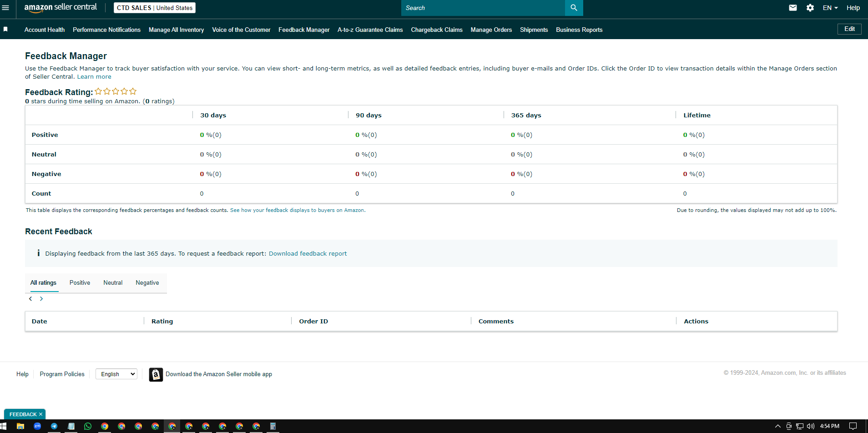Open Account Health in nav bar
The image size is (868, 433).
[x=45, y=30]
